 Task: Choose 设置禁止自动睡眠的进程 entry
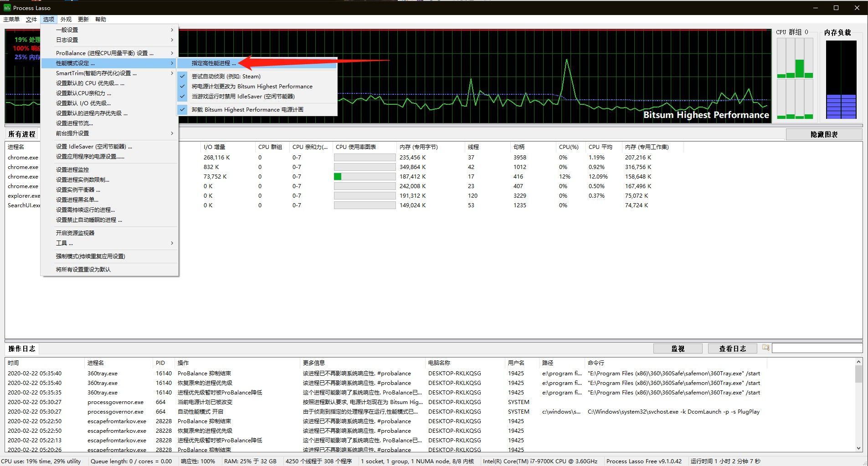click(x=109, y=220)
